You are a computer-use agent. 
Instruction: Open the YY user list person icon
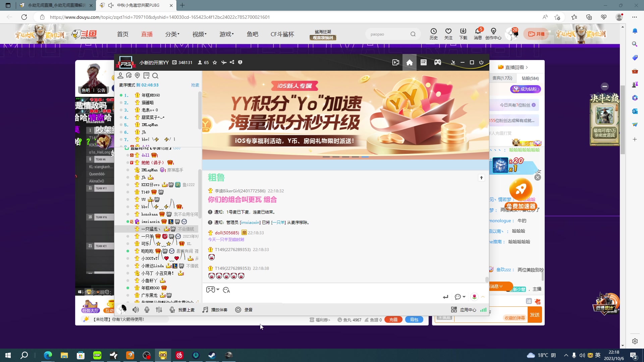pos(120,75)
